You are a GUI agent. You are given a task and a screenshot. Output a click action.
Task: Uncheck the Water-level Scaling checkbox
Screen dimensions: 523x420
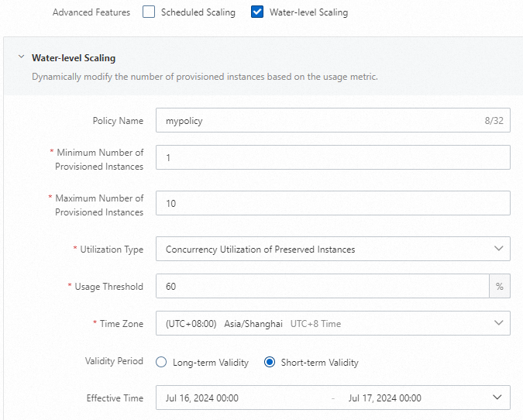point(258,12)
